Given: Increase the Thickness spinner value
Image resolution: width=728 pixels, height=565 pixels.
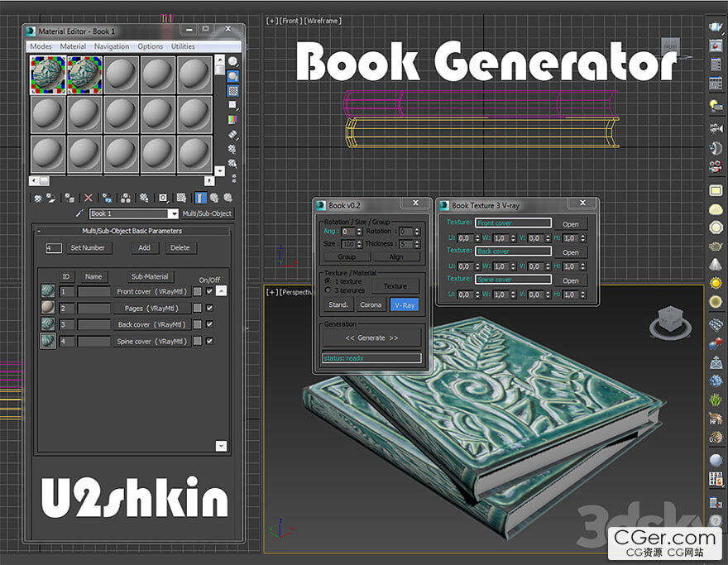Looking at the screenshot, I should click(x=417, y=242).
